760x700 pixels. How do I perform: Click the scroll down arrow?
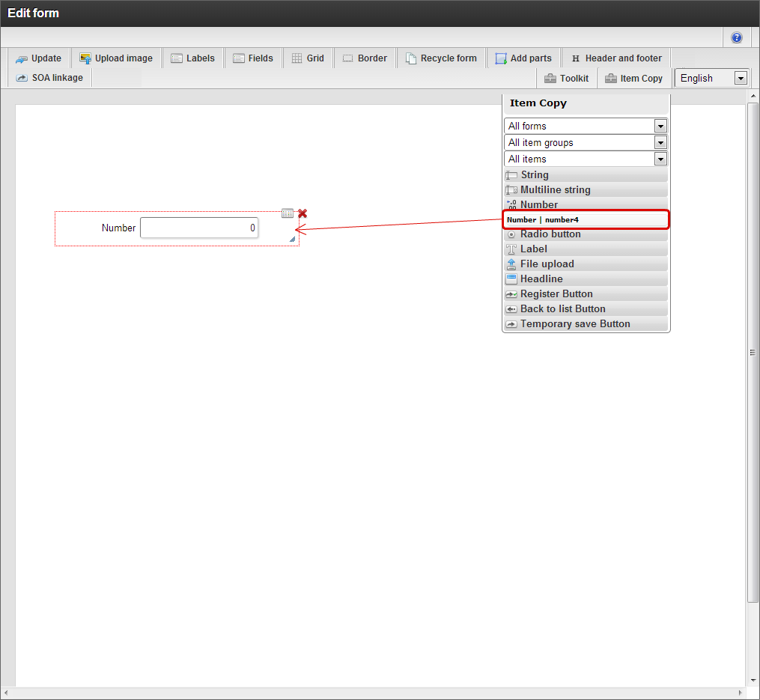tap(753, 680)
